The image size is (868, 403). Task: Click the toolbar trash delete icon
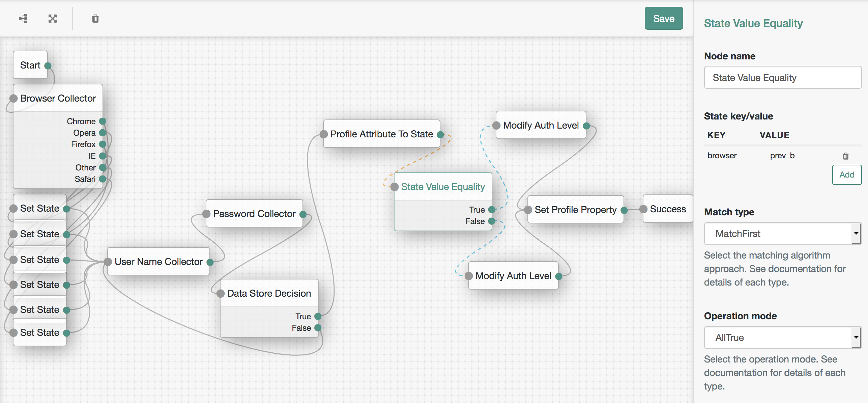pyautogui.click(x=95, y=19)
